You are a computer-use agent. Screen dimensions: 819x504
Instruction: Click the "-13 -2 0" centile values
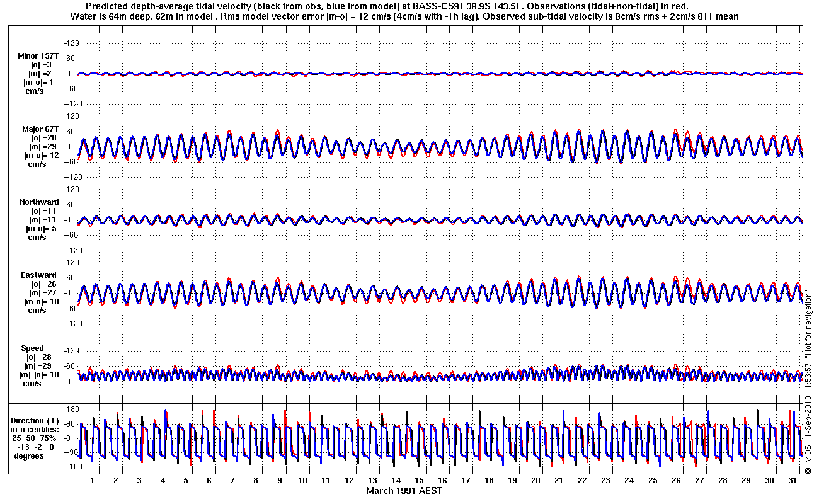pos(35,447)
